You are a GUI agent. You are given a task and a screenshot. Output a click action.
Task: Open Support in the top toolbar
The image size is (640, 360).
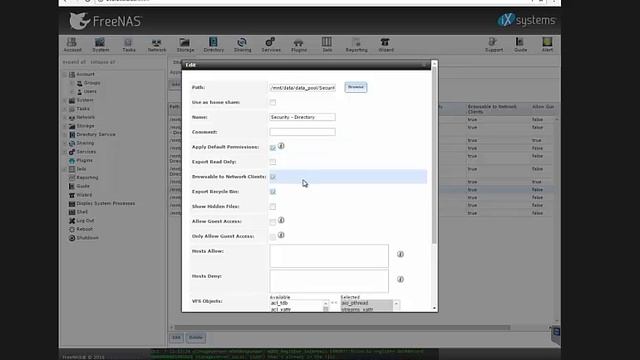pyautogui.click(x=494, y=44)
